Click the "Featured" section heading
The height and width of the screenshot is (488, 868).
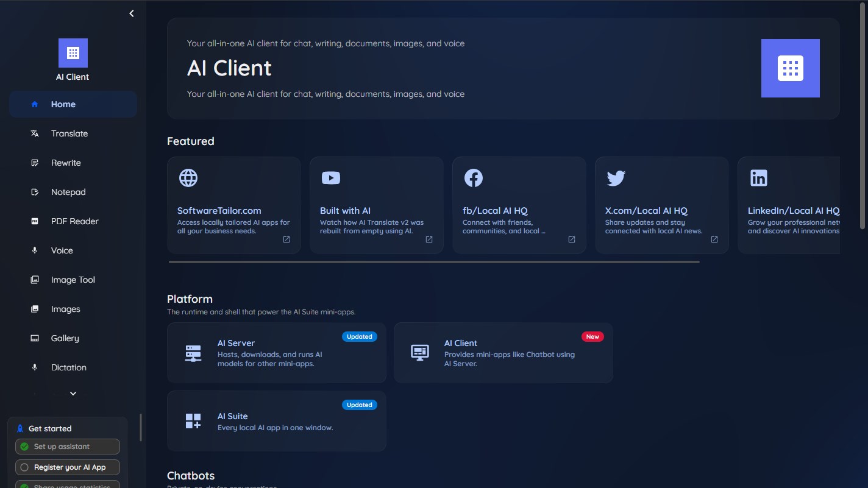[x=191, y=141]
